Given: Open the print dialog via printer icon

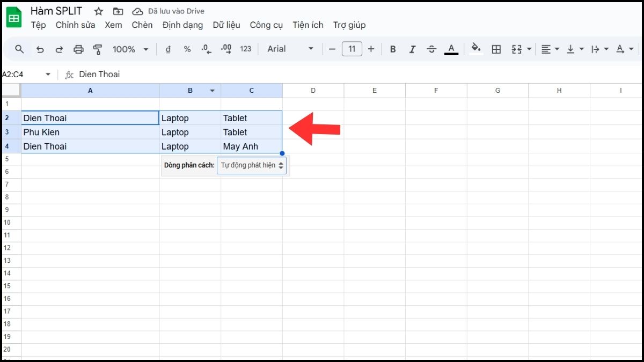Looking at the screenshot, I should click(78, 49).
